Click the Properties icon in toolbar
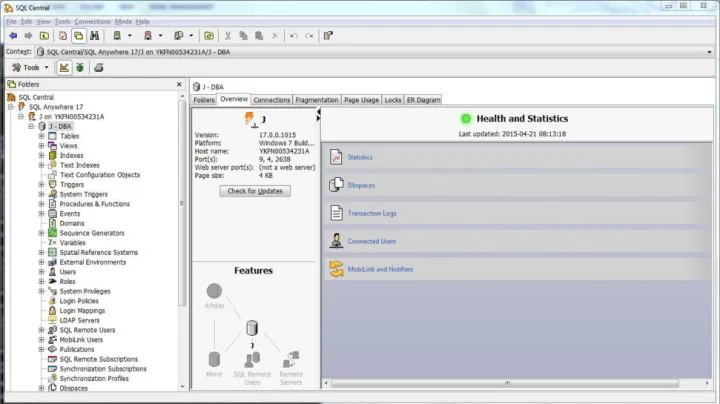This screenshot has width=720, height=404. click(327, 36)
